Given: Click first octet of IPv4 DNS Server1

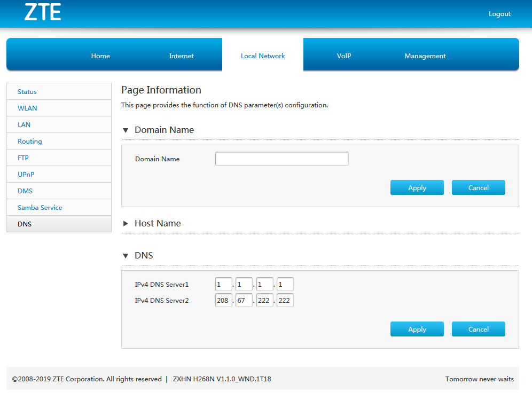Looking at the screenshot, I should tap(224, 284).
